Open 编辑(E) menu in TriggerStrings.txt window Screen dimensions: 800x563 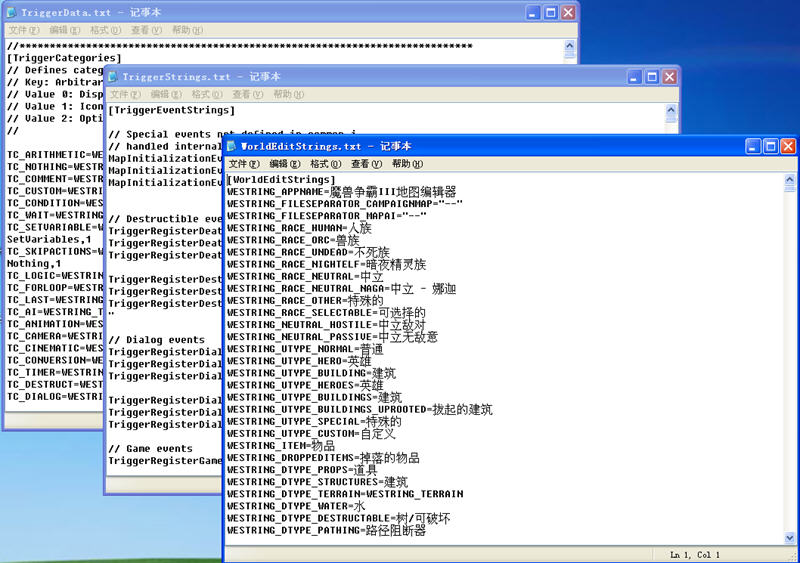[166, 94]
